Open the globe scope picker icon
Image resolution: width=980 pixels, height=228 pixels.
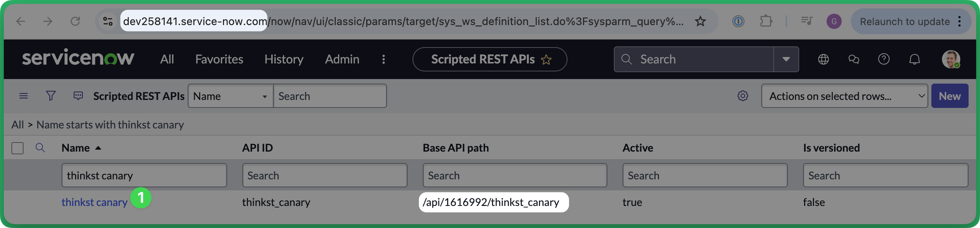tap(823, 59)
